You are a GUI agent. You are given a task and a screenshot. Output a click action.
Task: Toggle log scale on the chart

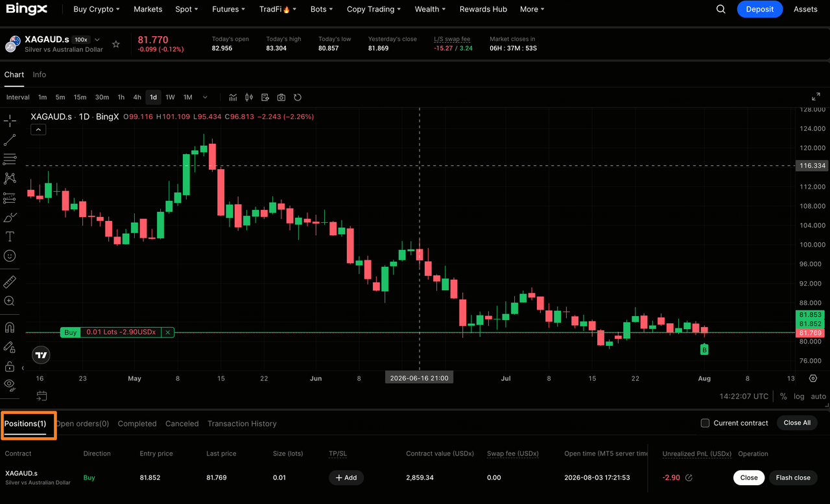pyautogui.click(x=799, y=396)
